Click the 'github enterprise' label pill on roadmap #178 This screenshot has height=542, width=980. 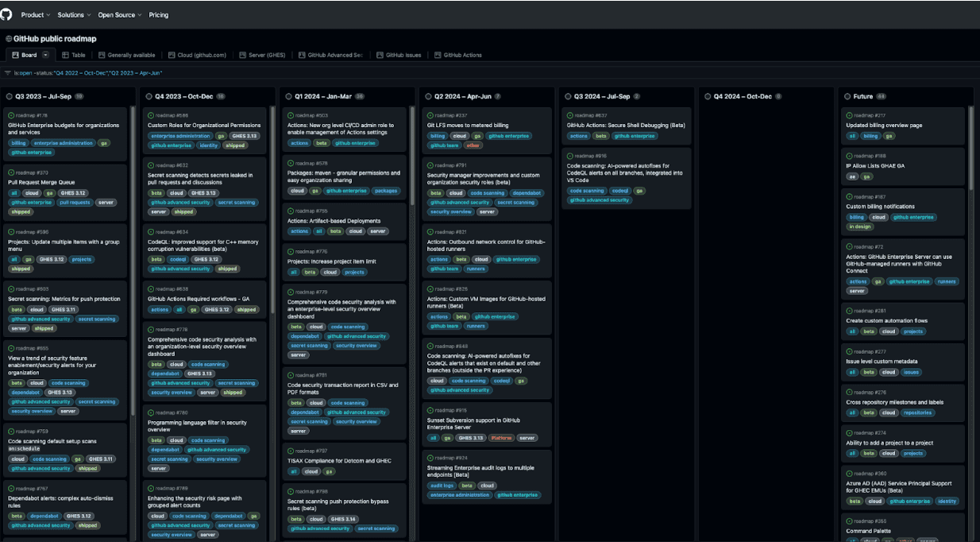[x=32, y=151]
